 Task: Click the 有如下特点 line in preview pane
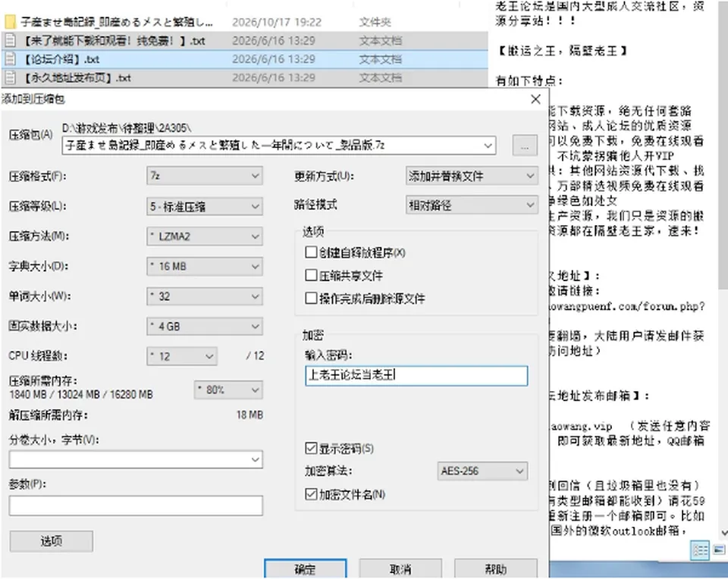point(529,81)
